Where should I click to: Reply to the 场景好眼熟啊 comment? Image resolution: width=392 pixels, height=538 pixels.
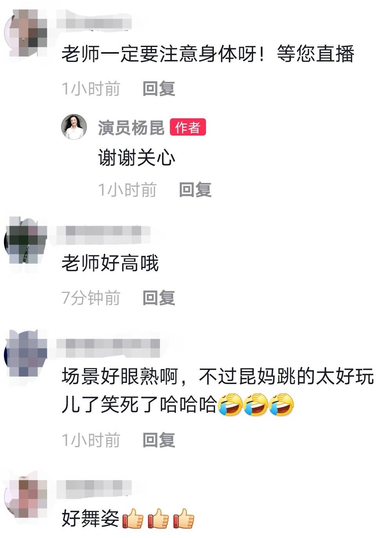[159, 440]
